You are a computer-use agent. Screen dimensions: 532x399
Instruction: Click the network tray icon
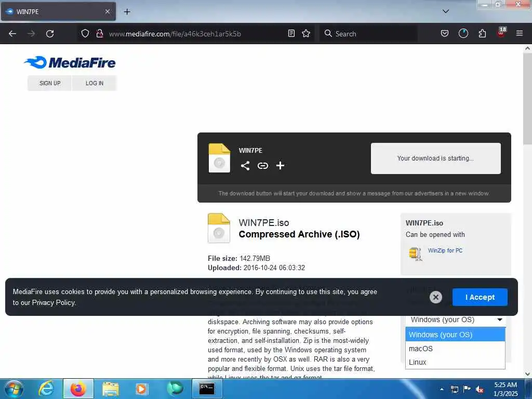click(454, 389)
